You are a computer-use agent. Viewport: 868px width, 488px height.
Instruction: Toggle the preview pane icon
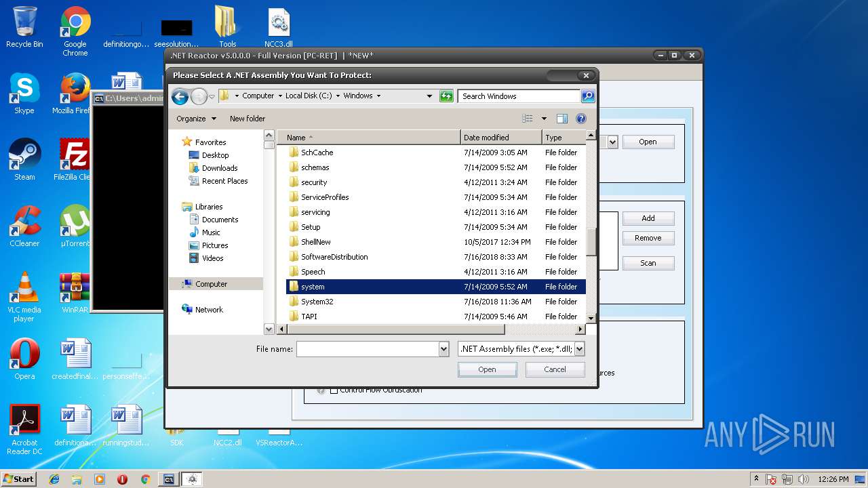tap(561, 119)
